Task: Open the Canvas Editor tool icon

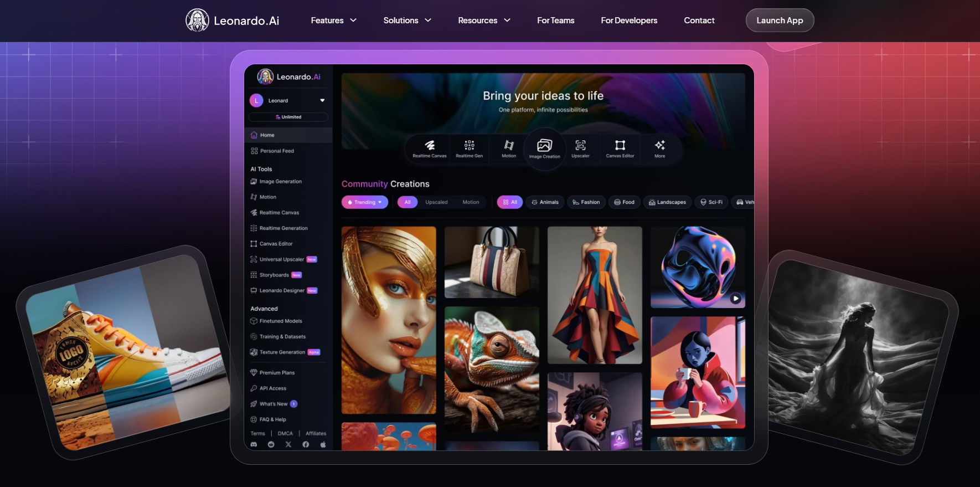Action: (x=620, y=146)
